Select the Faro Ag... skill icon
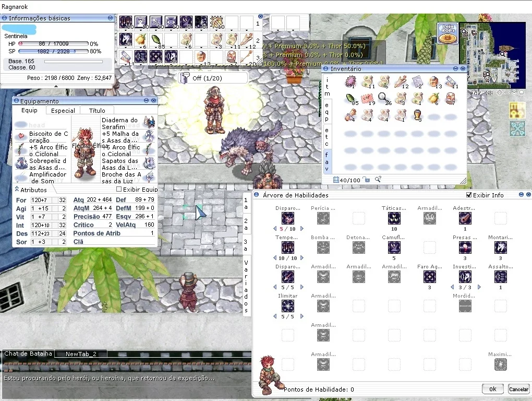The image size is (532, 401). (x=430, y=277)
